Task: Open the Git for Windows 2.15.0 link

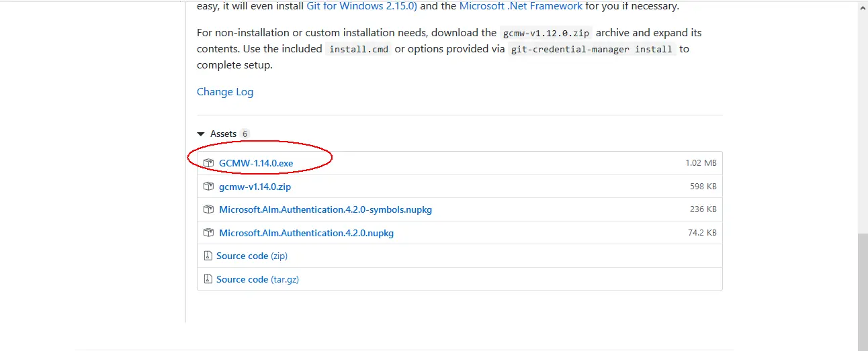Action: pyautogui.click(x=362, y=5)
